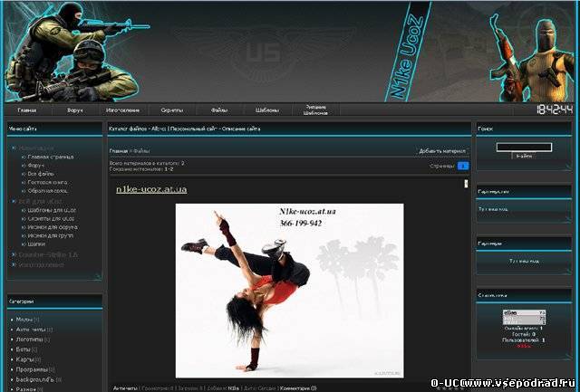This screenshot has height=392, width=580.
Task: Click the small white icon beside entry title
Action: 466,184
